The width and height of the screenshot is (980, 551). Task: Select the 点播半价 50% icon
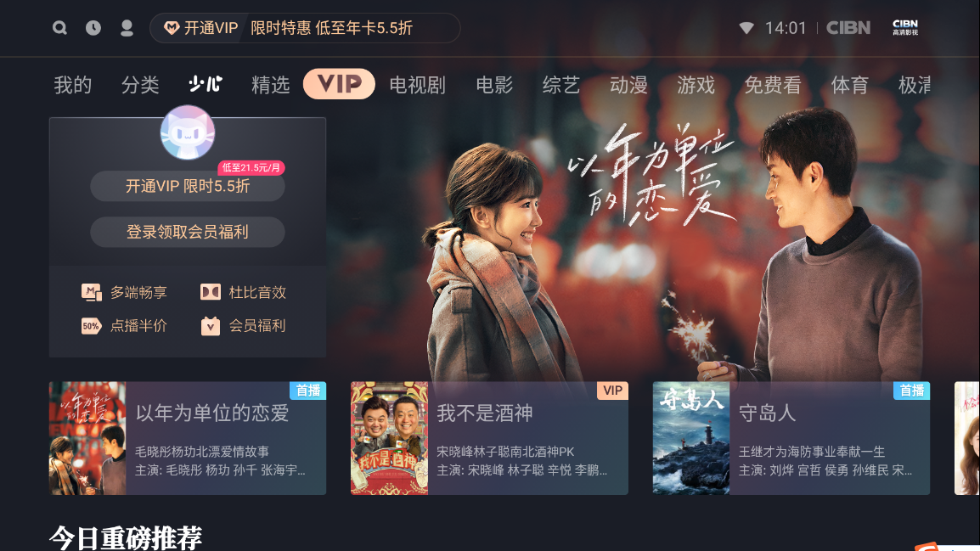click(91, 325)
